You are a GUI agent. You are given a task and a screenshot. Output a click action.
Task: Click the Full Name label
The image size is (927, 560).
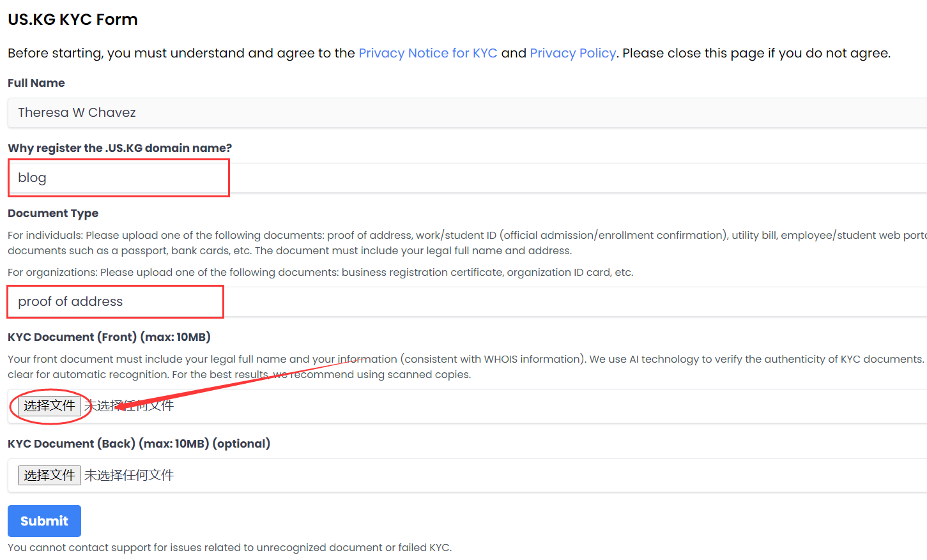[36, 83]
